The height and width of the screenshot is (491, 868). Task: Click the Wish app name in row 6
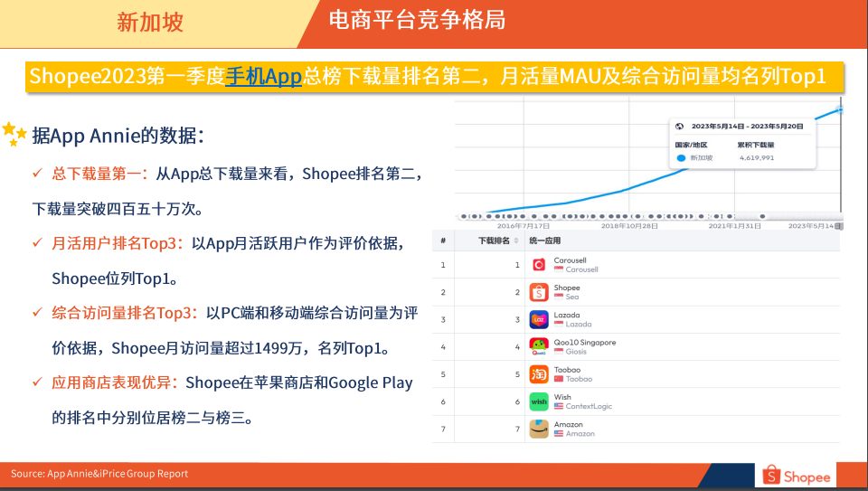[562, 397]
